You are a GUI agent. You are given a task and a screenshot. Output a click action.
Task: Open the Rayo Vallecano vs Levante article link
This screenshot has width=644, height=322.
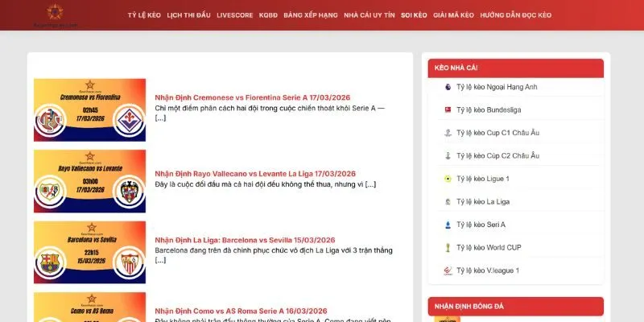click(255, 174)
